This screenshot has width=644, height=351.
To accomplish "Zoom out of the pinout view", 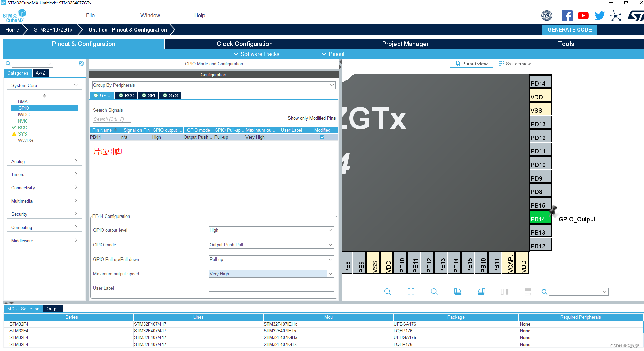I will (434, 292).
